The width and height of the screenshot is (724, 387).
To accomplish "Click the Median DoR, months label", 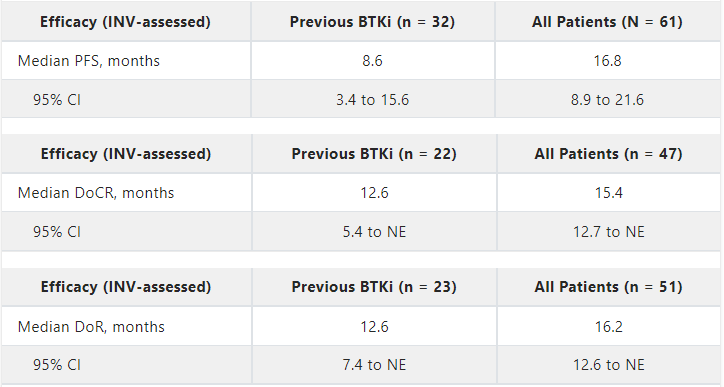I will pos(91,327).
